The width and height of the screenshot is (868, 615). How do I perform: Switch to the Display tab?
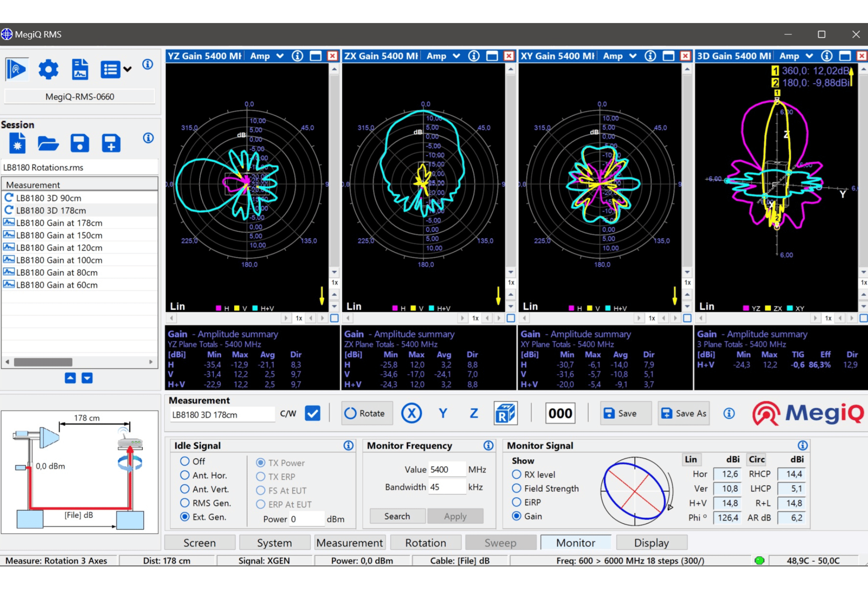tap(651, 543)
